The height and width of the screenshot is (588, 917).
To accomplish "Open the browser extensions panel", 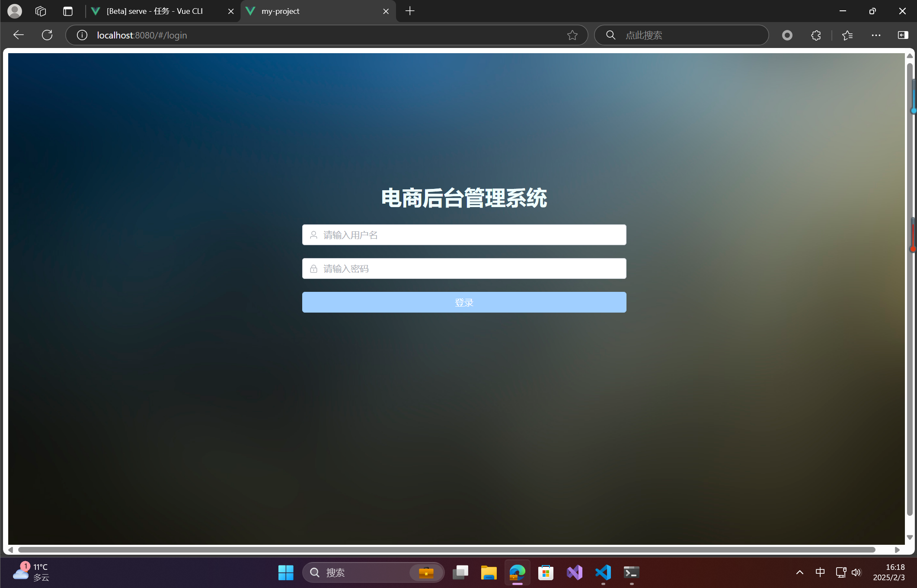I will [816, 35].
